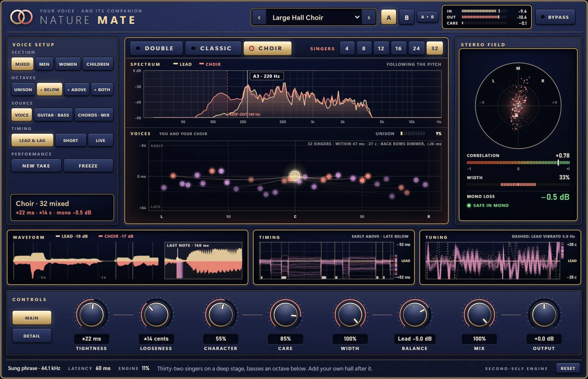Set timing to Short
This screenshot has height=379, width=588.
point(71,140)
